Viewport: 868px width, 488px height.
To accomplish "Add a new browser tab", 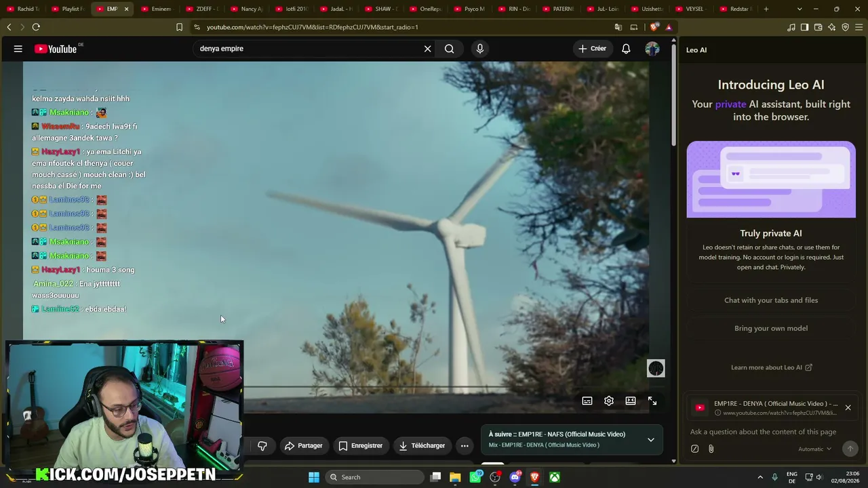I will coord(766,9).
